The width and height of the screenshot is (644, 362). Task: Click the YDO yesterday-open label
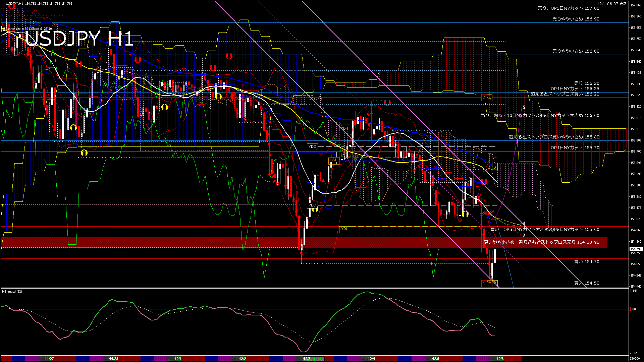click(312, 146)
